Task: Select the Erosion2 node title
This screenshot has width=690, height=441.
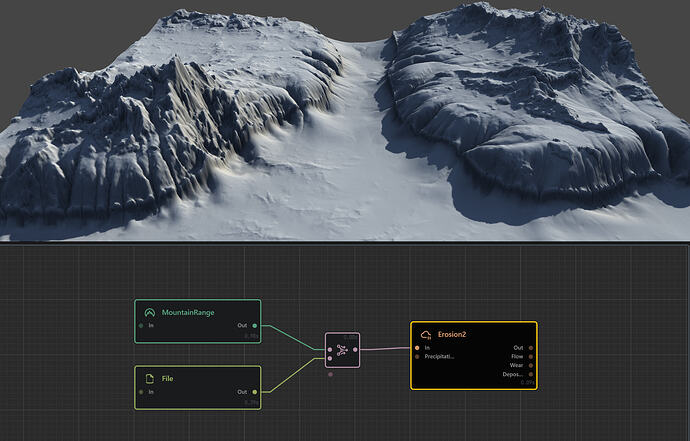Action: pyautogui.click(x=452, y=334)
